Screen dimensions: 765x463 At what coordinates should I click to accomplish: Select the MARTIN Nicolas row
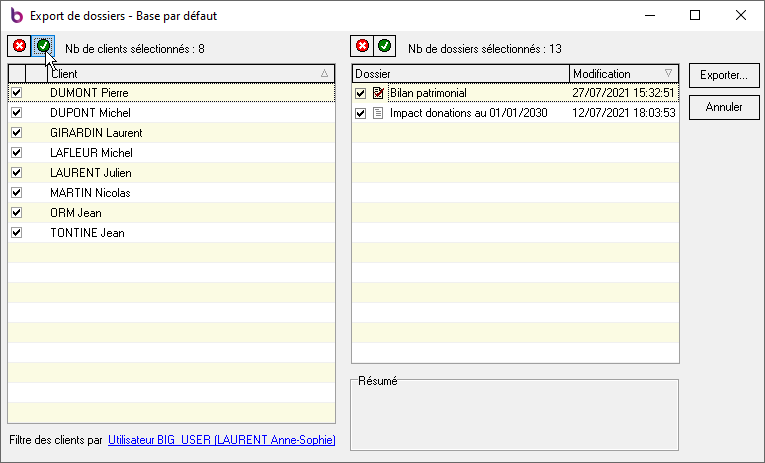(x=172, y=193)
